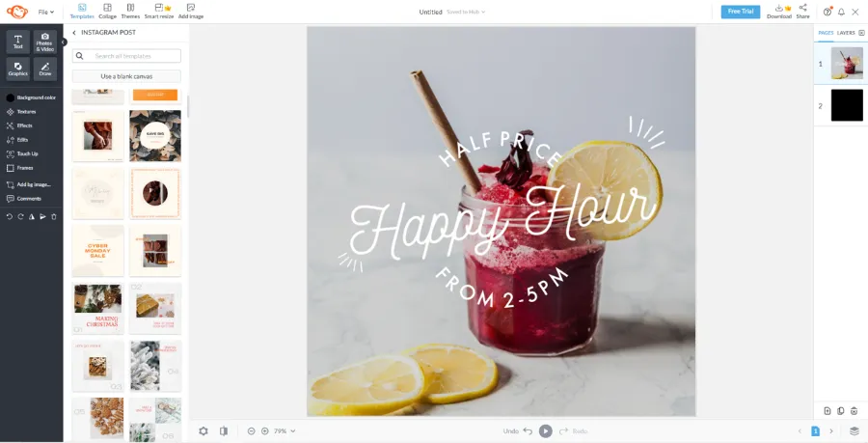Image resolution: width=868 pixels, height=443 pixels.
Task: Open the Edits option
Action: [x=17, y=140]
